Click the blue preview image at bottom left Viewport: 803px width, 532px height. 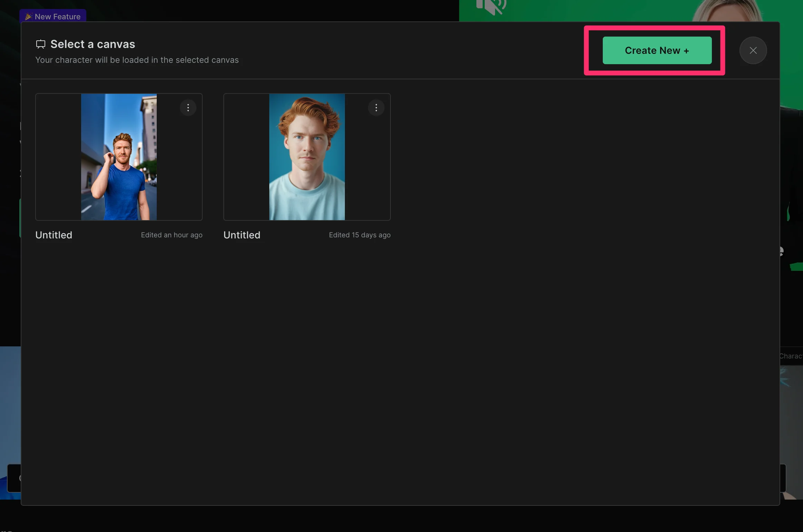coord(10,397)
